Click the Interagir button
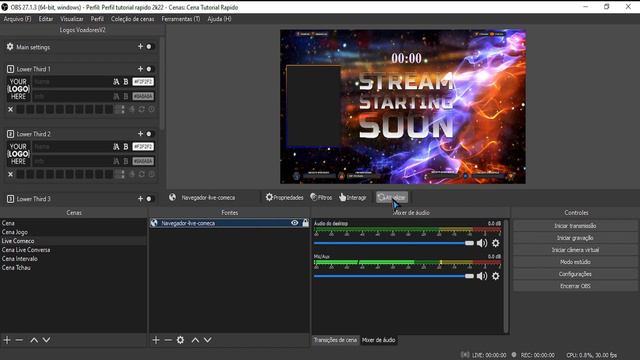 click(x=353, y=198)
